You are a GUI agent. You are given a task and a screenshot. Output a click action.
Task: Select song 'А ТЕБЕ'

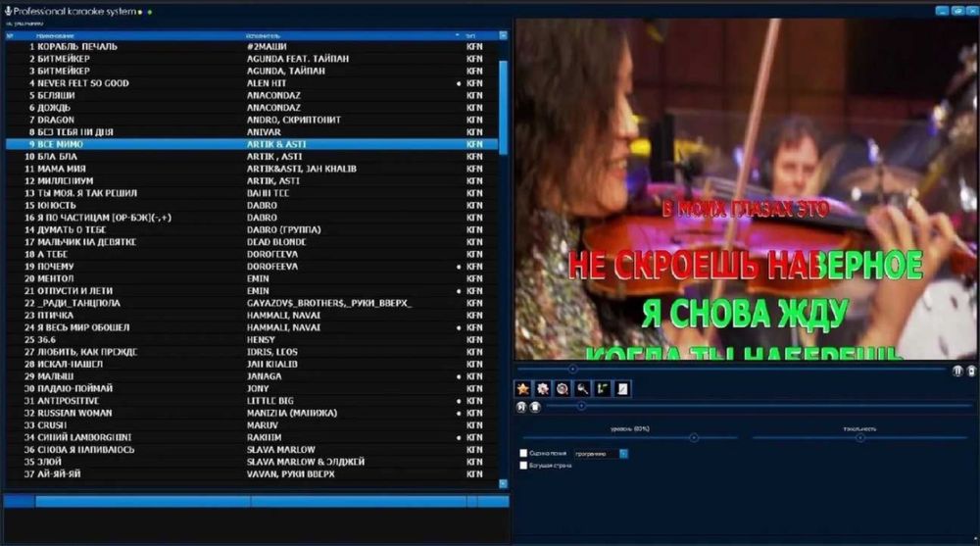tap(53, 254)
